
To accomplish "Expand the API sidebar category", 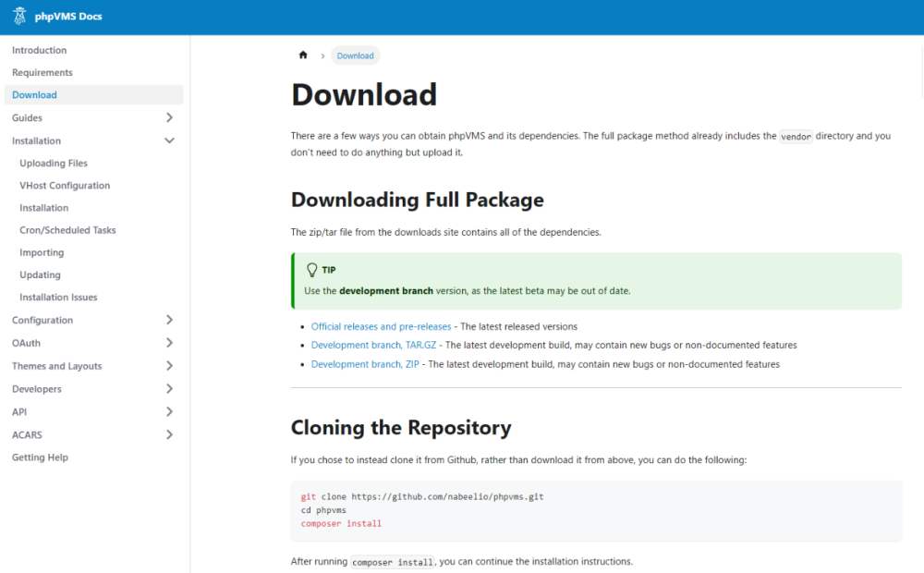I will point(169,412).
